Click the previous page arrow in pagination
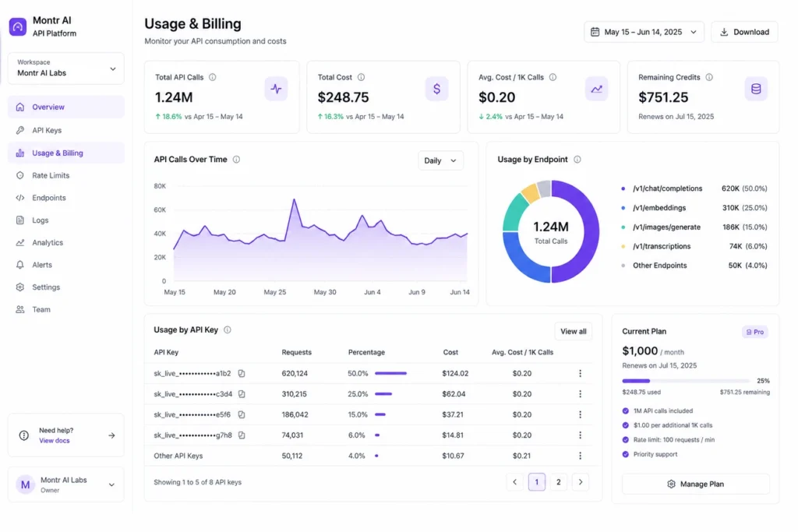 point(514,482)
